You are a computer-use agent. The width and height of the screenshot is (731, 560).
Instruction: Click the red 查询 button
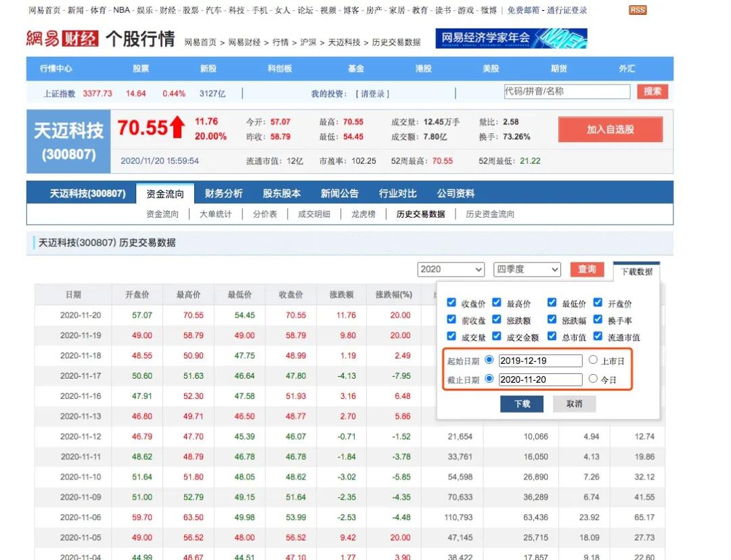587,269
